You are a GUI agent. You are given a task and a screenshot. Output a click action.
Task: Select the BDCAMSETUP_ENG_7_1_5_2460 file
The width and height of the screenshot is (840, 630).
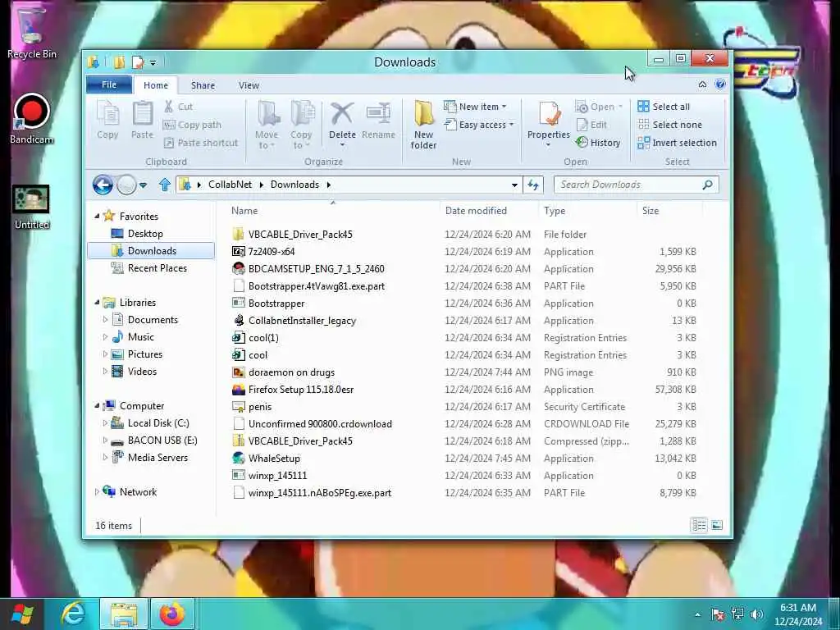click(x=308, y=268)
